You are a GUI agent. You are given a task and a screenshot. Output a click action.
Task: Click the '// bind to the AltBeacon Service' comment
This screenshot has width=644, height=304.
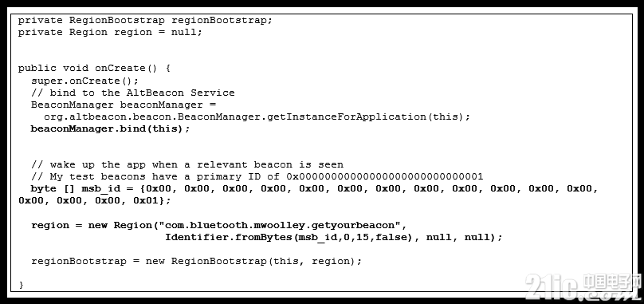tap(132, 93)
